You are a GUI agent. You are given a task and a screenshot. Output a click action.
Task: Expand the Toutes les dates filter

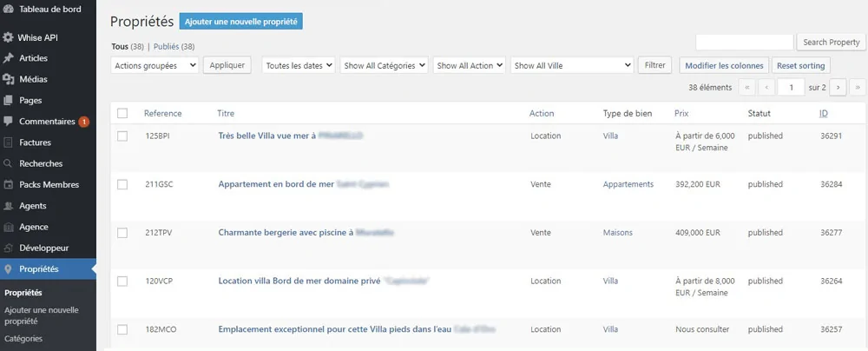[x=299, y=65]
